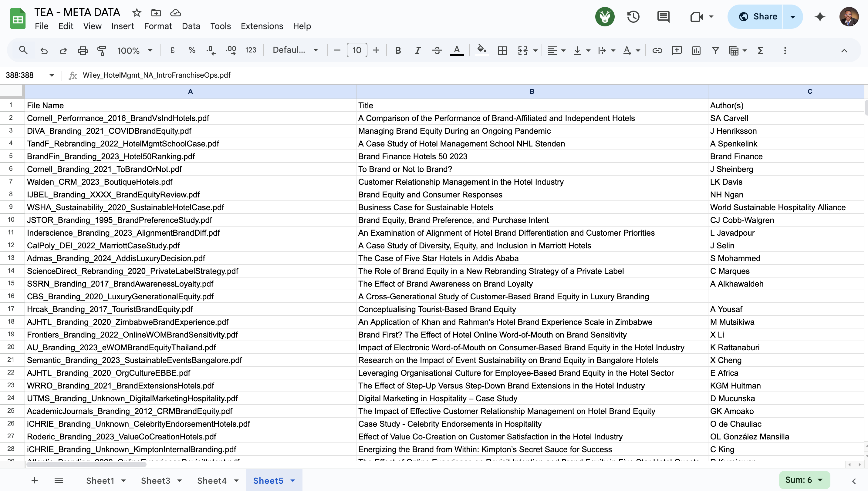The image size is (868, 491).
Task: Open the search menus magnifier icon
Action: (x=23, y=50)
